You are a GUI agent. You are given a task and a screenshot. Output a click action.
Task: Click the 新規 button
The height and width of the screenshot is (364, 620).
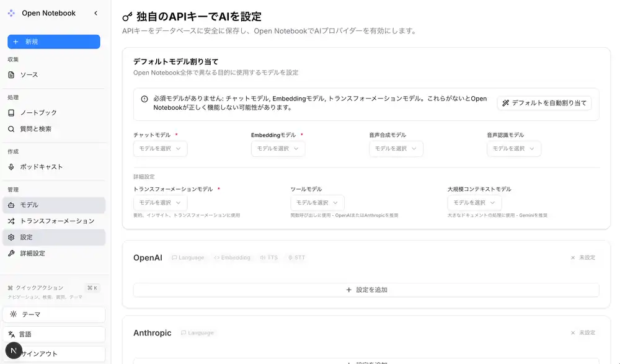click(53, 41)
